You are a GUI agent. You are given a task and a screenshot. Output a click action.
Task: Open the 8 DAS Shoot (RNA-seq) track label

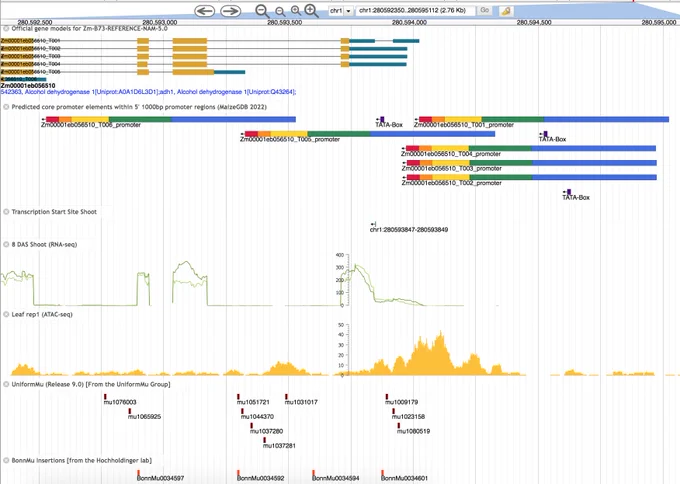point(44,245)
